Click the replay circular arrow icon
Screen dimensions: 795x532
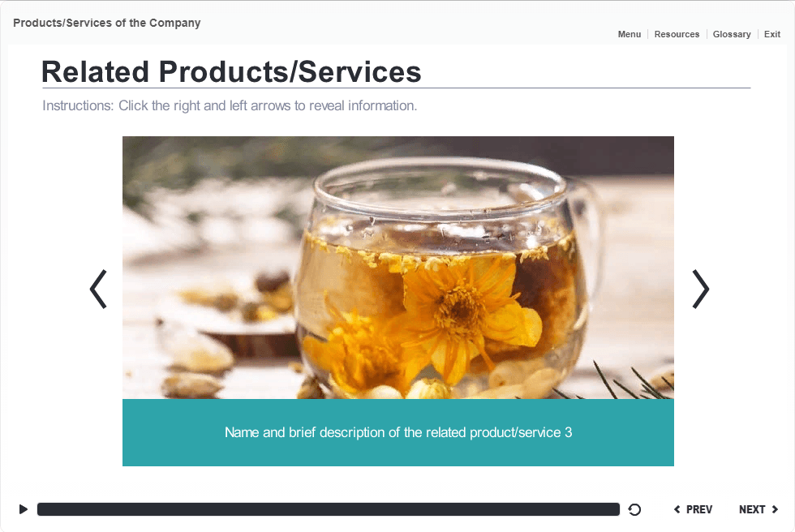click(634, 509)
